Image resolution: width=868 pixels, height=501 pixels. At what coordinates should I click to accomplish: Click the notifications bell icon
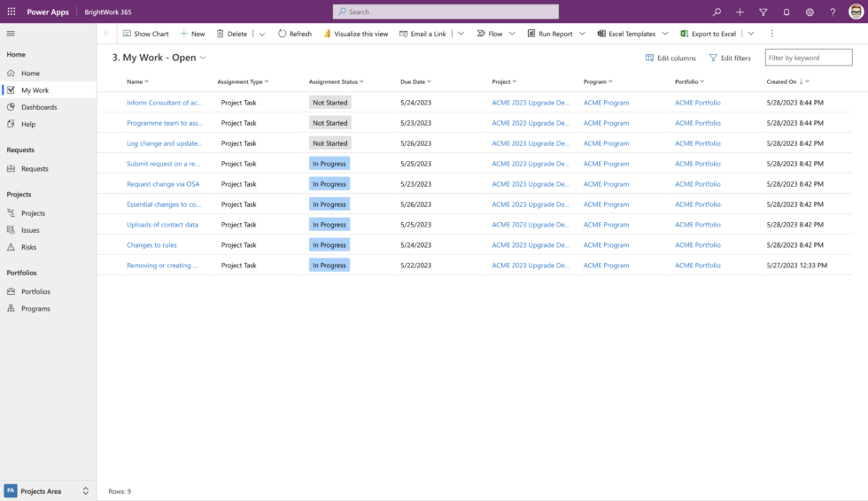(787, 12)
